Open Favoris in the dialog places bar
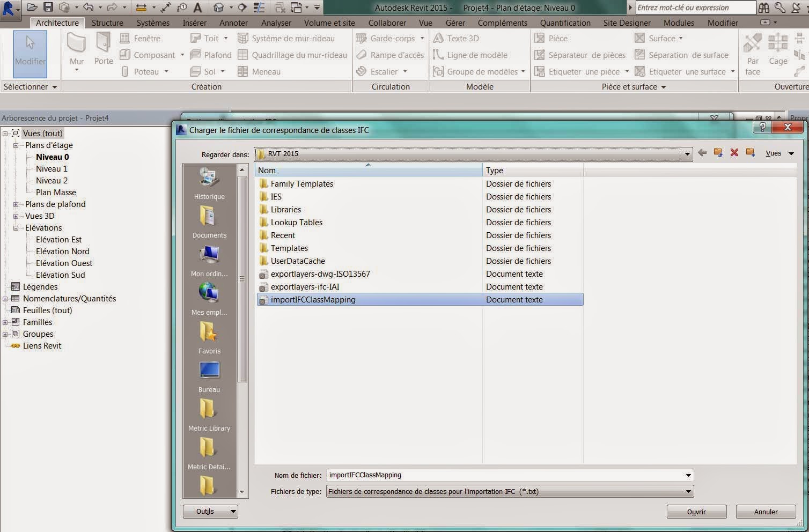Image resolution: width=809 pixels, height=532 pixels. point(209,338)
